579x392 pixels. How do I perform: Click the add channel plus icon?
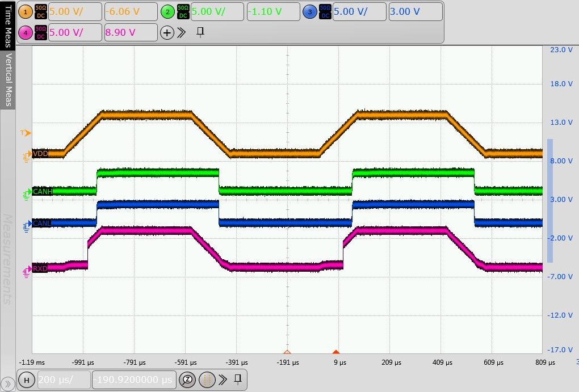(x=167, y=32)
